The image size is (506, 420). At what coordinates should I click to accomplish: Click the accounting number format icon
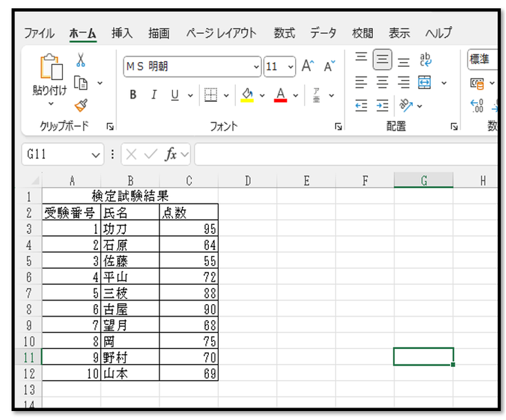(x=477, y=83)
